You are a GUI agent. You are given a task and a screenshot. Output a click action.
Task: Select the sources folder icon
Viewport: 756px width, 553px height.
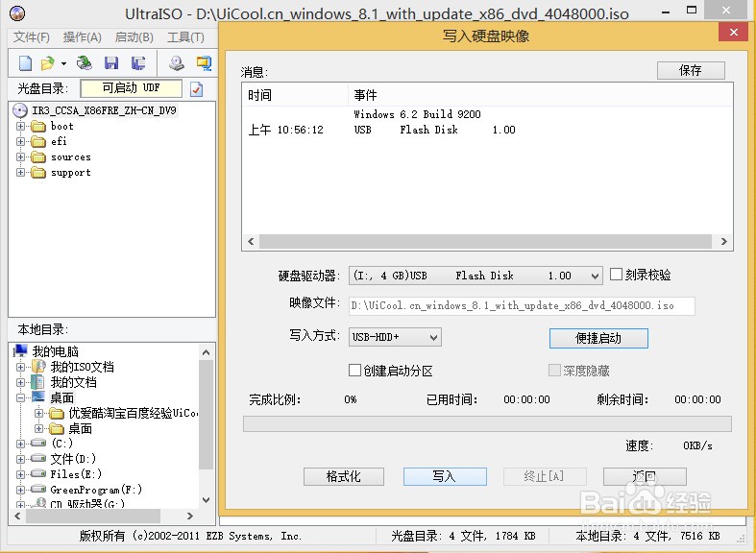coord(38,157)
